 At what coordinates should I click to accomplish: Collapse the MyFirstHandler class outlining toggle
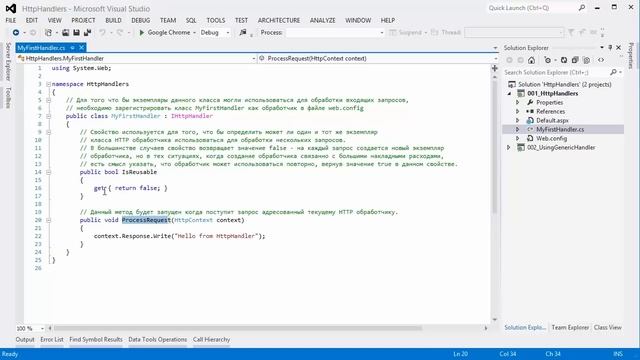tap(48, 116)
